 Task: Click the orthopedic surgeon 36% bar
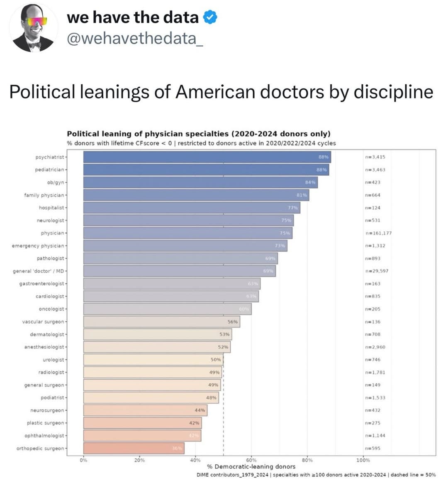[134, 448]
